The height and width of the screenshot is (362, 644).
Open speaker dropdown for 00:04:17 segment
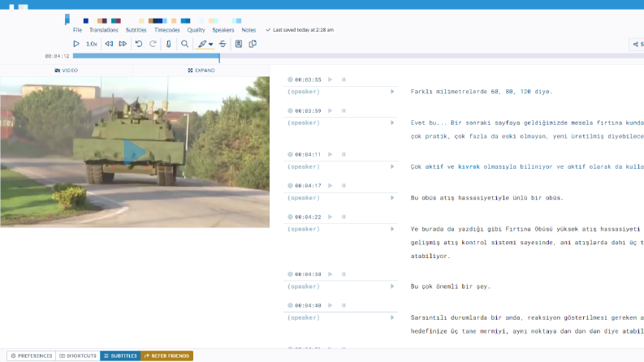(392, 198)
